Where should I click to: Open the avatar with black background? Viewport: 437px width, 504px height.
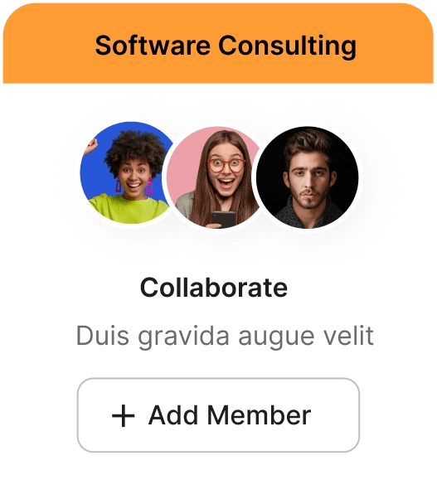[x=307, y=177]
